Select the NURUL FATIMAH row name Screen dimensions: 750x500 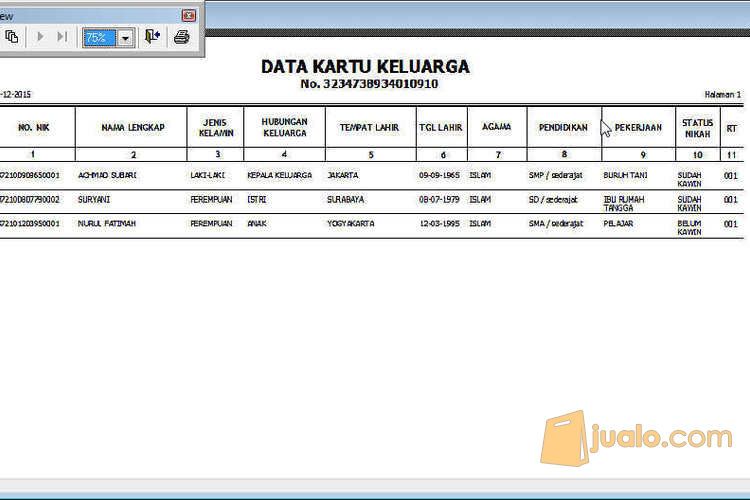tap(106, 224)
